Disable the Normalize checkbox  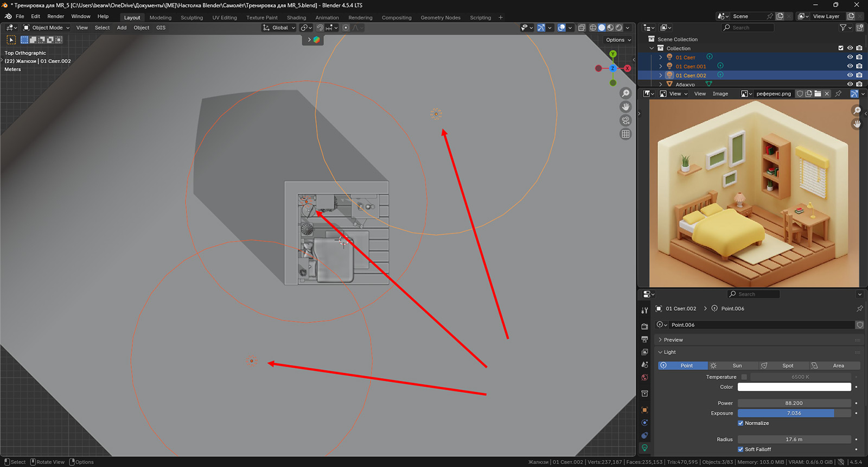(x=741, y=423)
